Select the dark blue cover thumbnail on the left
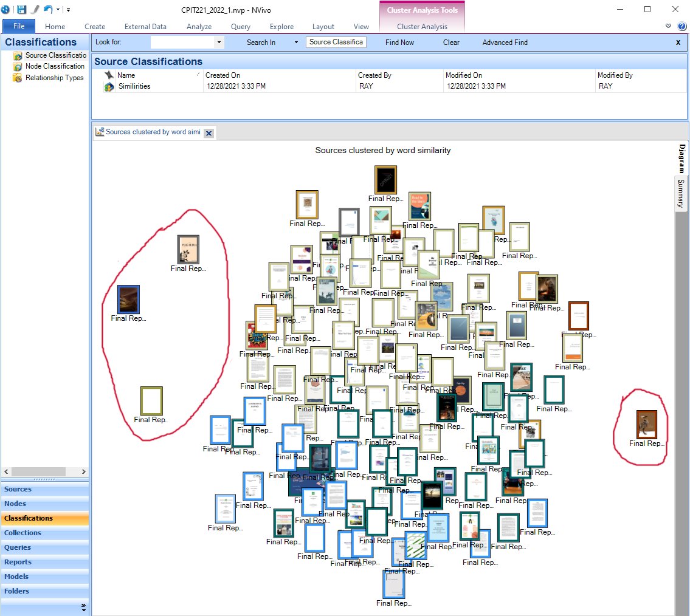This screenshot has width=690, height=616. coord(128,299)
